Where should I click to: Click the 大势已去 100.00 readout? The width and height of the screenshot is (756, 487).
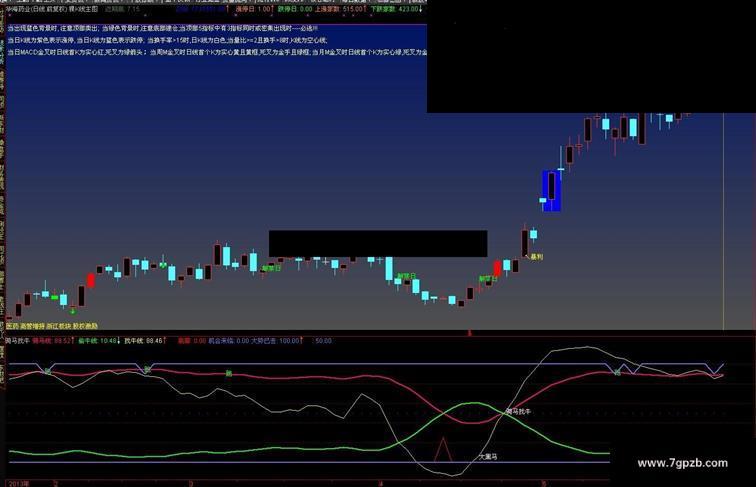(277, 340)
